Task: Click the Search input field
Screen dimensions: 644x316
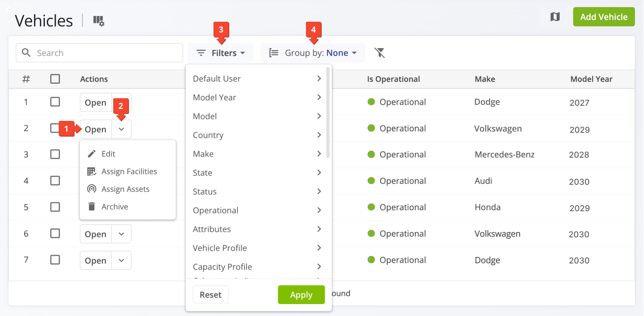Action: pos(99,53)
